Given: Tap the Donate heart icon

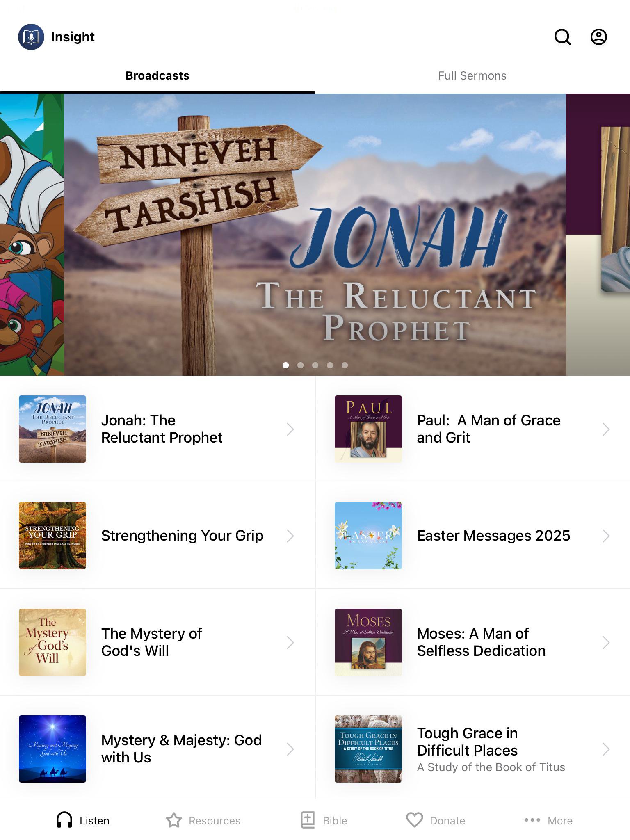Looking at the screenshot, I should [x=414, y=820].
